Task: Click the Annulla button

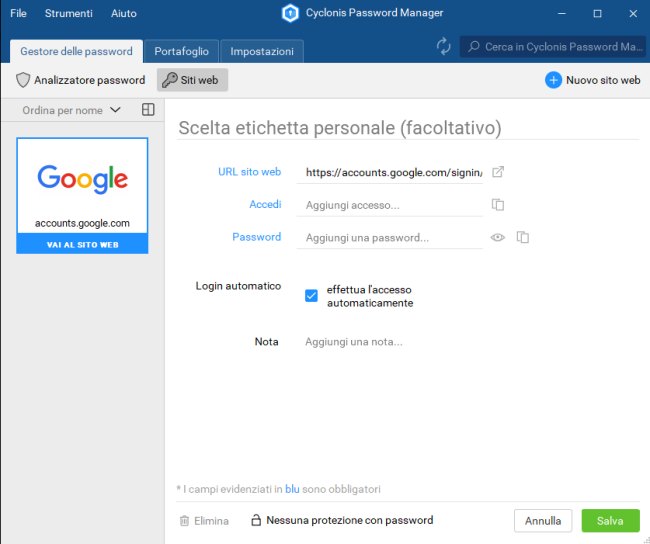Action: tap(543, 521)
